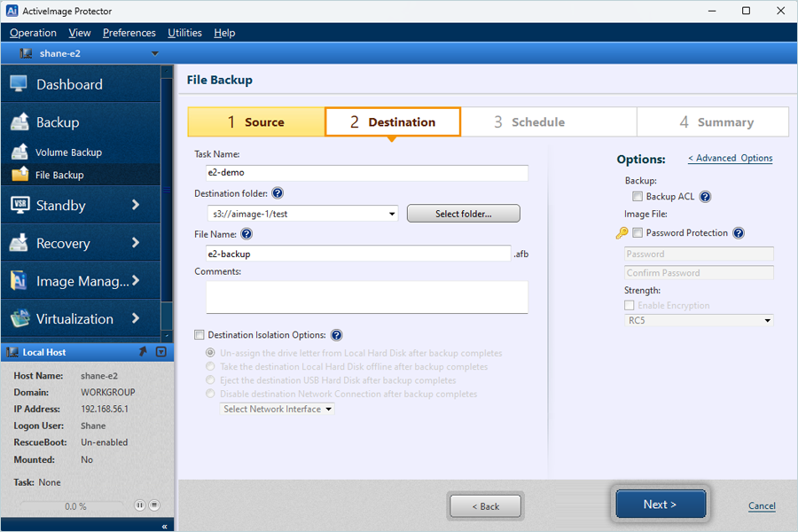Open Backup ACL help icon
Image resolution: width=798 pixels, height=532 pixels.
(705, 197)
